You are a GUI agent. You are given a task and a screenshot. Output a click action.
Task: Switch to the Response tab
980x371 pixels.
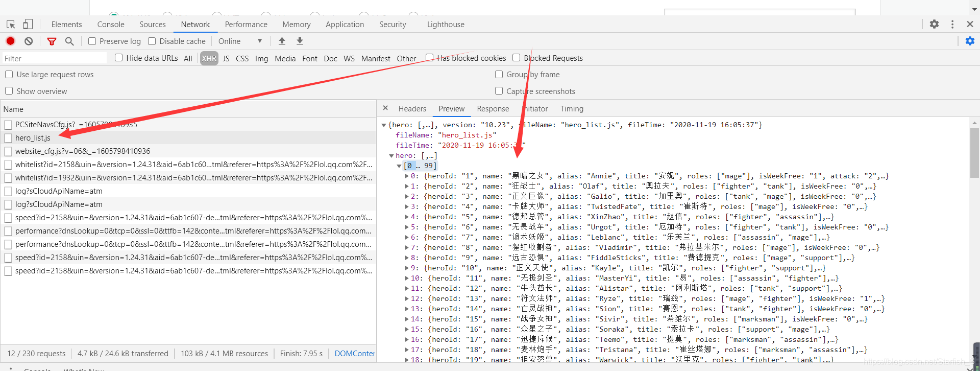(x=493, y=108)
